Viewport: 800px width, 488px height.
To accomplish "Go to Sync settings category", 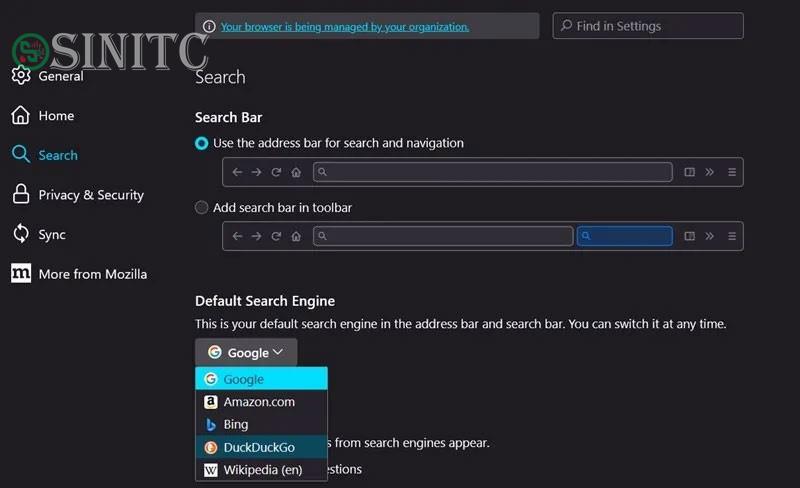I will 52,235.
